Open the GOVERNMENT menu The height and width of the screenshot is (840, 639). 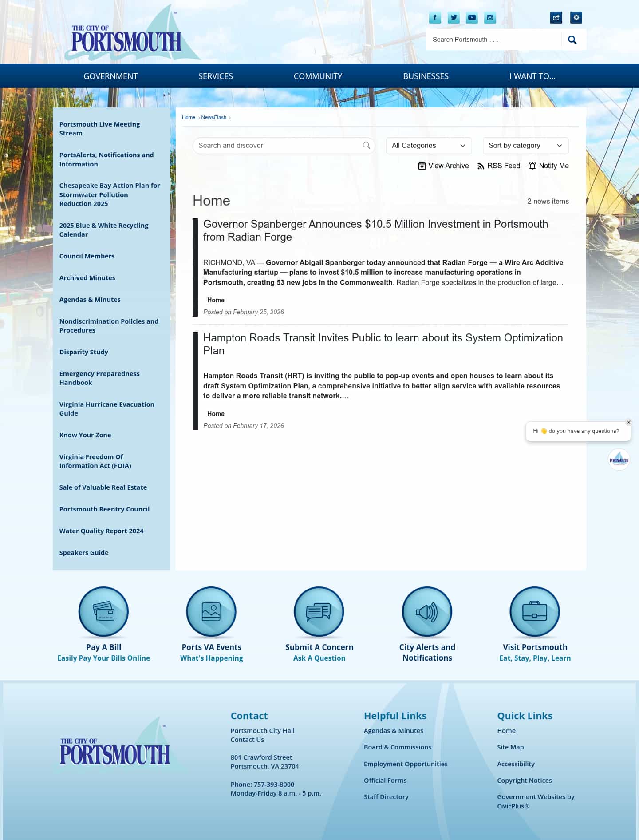(x=110, y=76)
